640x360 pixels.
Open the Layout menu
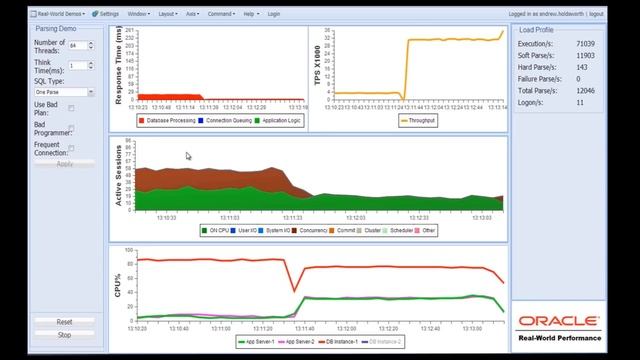(168, 14)
